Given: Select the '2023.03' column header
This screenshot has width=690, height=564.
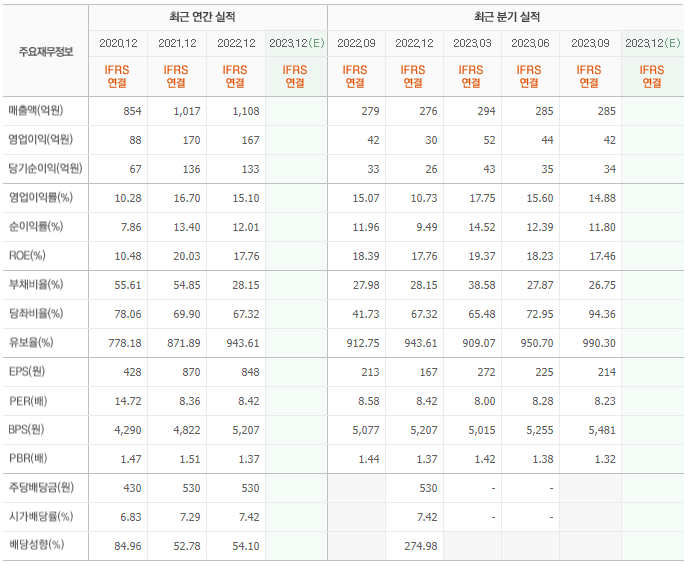Looking at the screenshot, I should 473,43.
